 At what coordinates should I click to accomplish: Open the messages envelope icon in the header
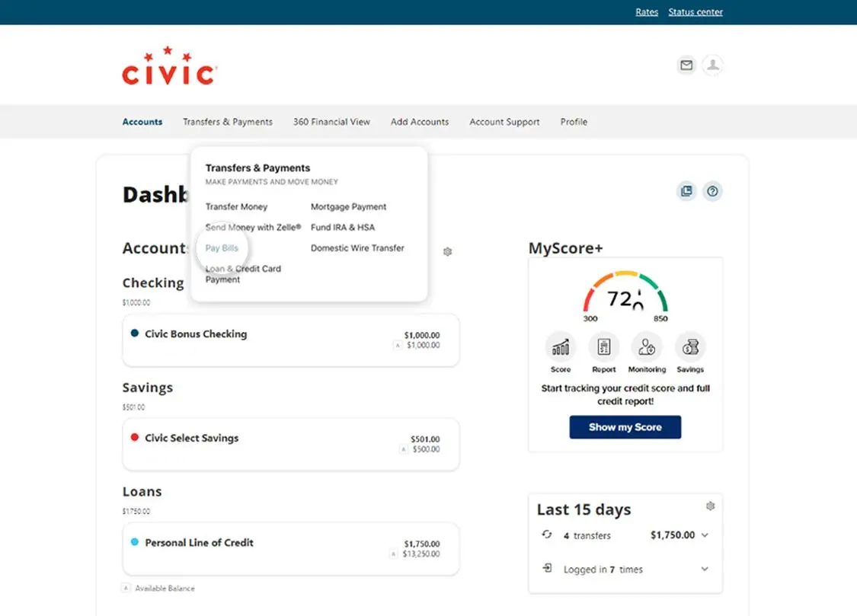pos(686,65)
